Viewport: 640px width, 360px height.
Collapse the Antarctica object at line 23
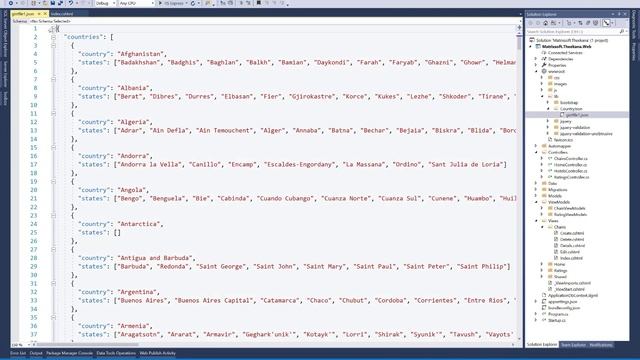(x=53, y=216)
